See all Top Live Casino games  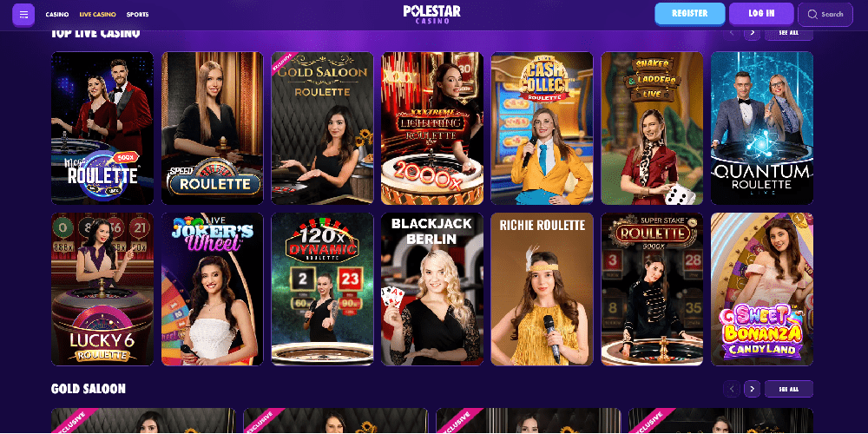788,33
